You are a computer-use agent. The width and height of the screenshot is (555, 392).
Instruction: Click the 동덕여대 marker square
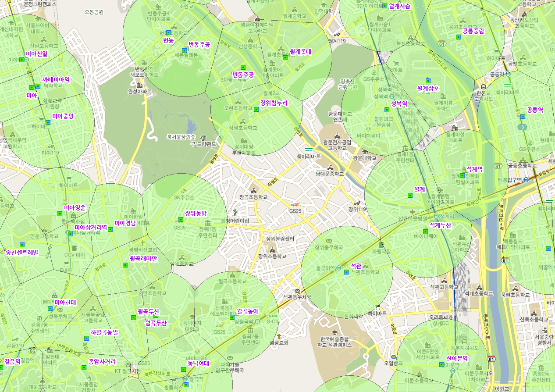pyautogui.click(x=184, y=370)
